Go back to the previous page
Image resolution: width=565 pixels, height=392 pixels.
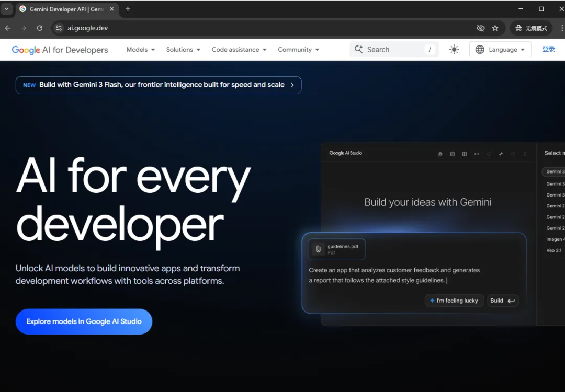click(8, 28)
